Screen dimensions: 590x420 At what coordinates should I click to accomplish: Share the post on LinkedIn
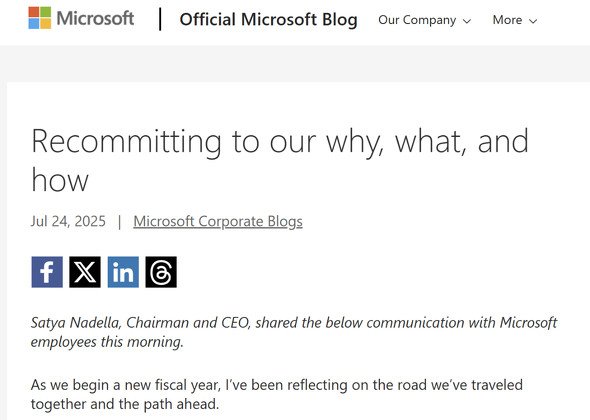(x=123, y=272)
